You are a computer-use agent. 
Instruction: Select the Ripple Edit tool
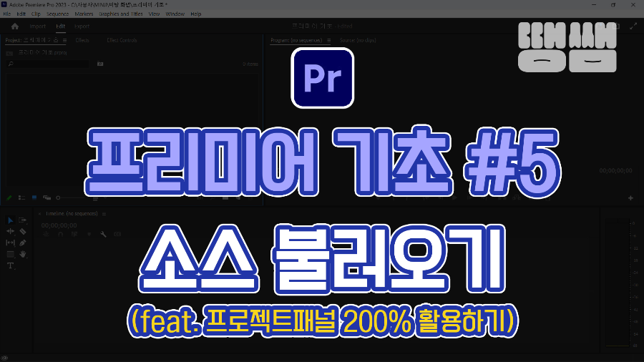[10, 232]
